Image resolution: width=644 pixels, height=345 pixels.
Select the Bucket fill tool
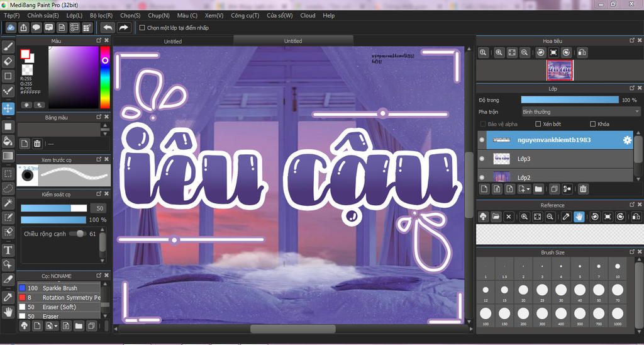[x=8, y=141]
